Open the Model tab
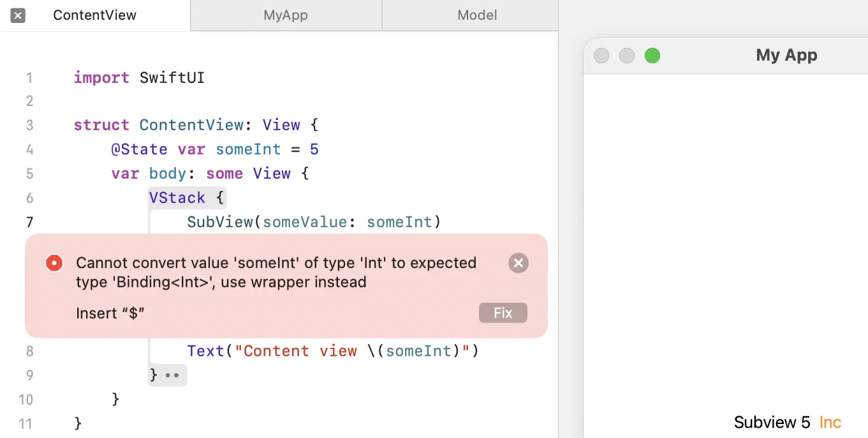The image size is (868, 438). point(477,15)
